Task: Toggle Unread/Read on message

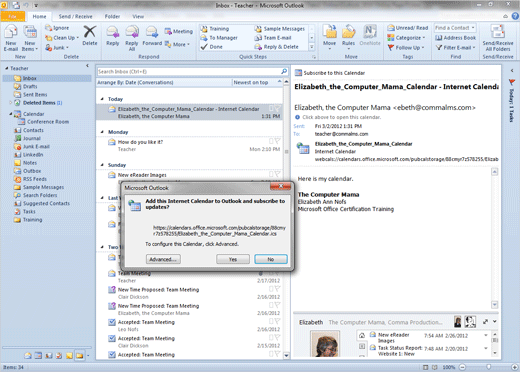Action: 408,28
